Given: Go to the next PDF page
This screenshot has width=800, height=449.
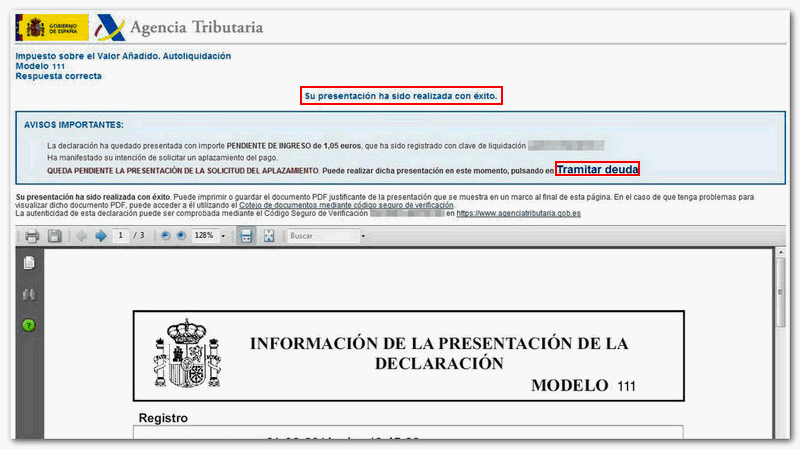Looking at the screenshot, I should click(100, 236).
